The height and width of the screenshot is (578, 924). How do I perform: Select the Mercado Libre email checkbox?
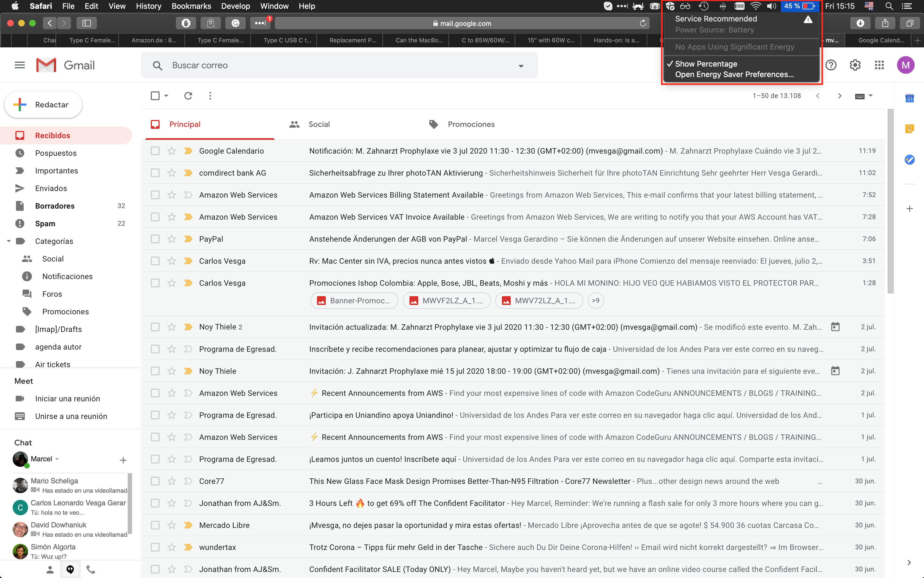pos(155,525)
